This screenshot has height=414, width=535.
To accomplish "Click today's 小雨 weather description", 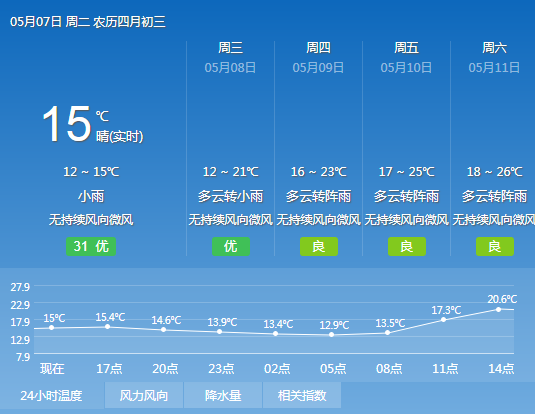I will pyautogui.click(x=91, y=196).
